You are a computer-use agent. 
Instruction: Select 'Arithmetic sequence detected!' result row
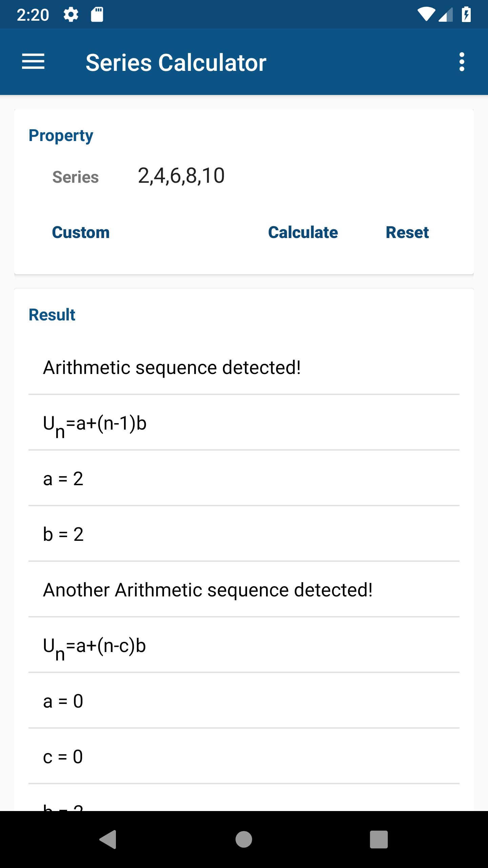point(244,367)
